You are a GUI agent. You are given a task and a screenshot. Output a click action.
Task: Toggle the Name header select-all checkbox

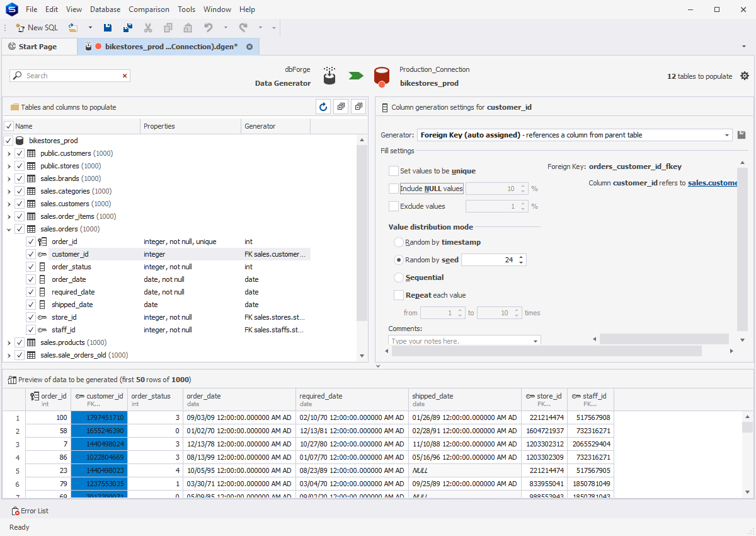9,126
